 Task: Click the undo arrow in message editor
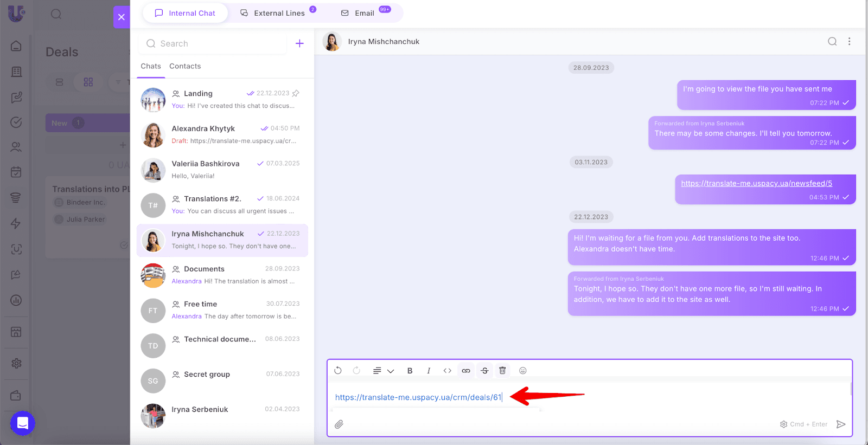(x=338, y=371)
